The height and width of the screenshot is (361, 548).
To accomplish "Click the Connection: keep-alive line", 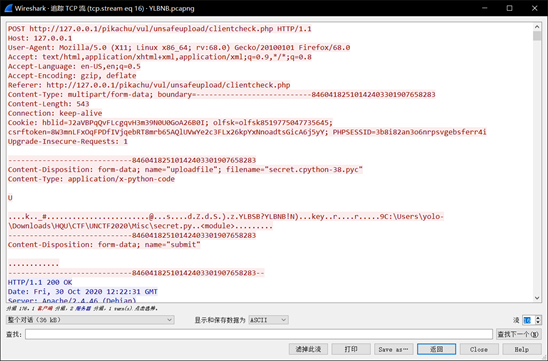I will pyautogui.click(x=55, y=113).
